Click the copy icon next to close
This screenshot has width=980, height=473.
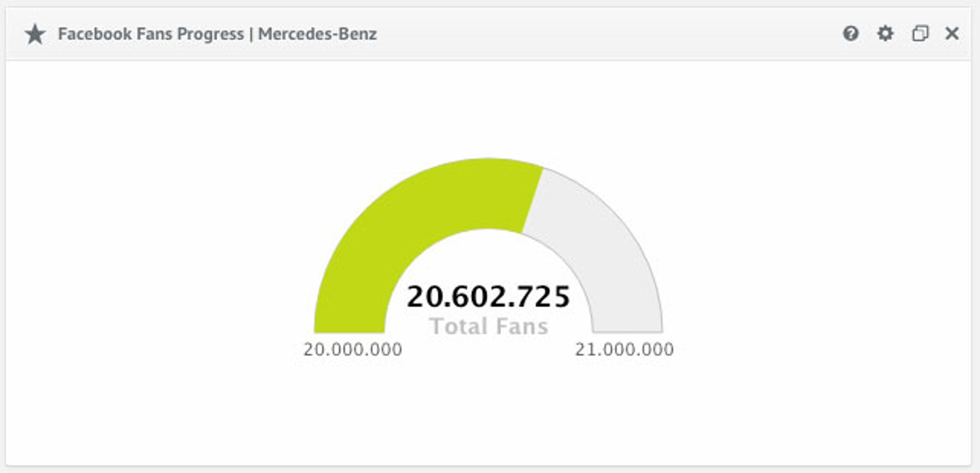point(920,34)
